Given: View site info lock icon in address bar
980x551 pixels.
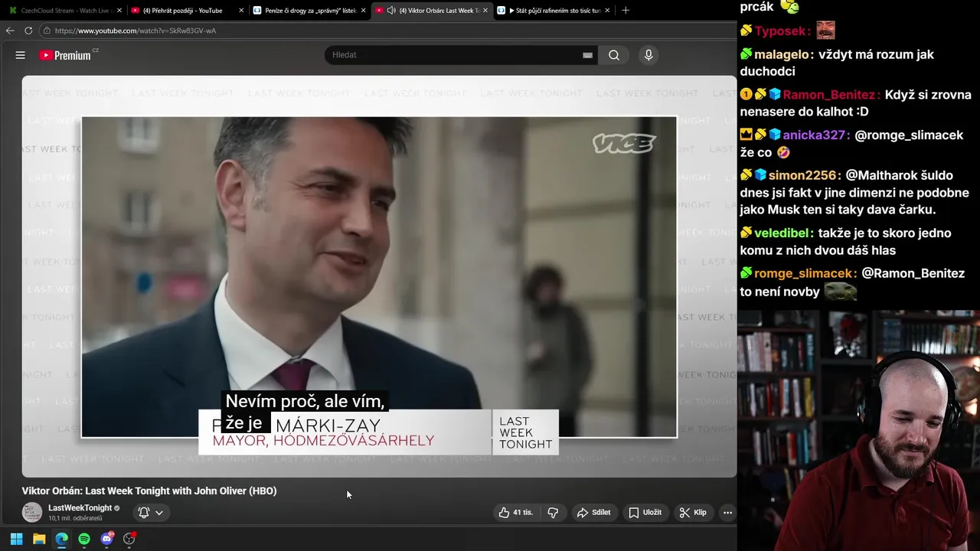Looking at the screenshot, I should point(47,31).
